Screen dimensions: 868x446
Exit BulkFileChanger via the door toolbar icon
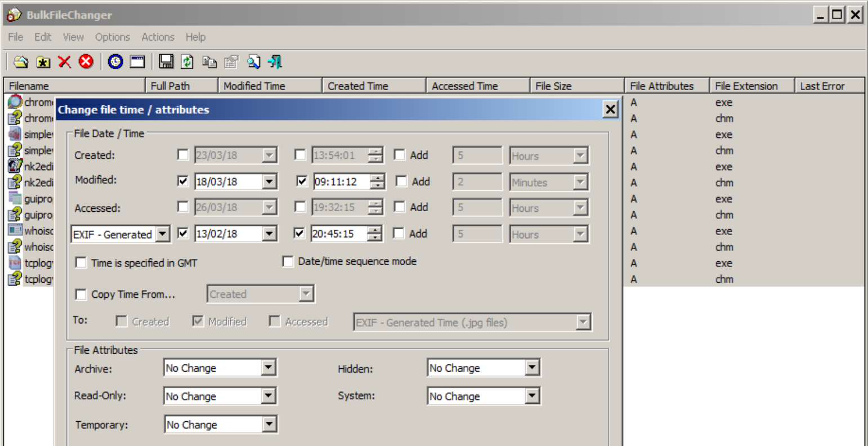275,62
